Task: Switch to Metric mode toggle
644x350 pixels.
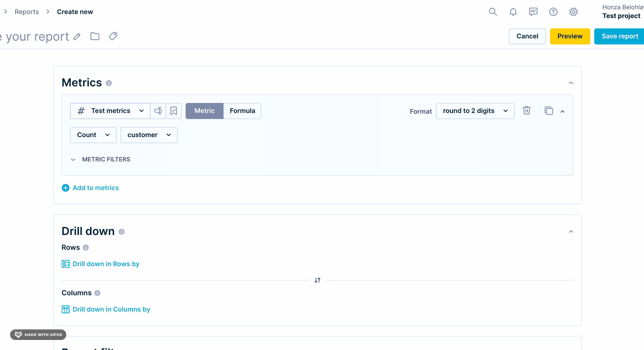Action: (204, 111)
